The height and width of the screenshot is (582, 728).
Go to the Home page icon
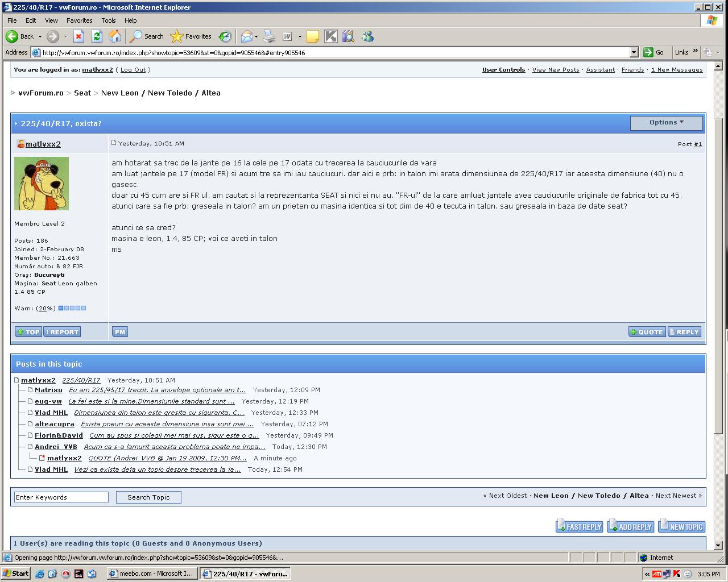click(115, 36)
